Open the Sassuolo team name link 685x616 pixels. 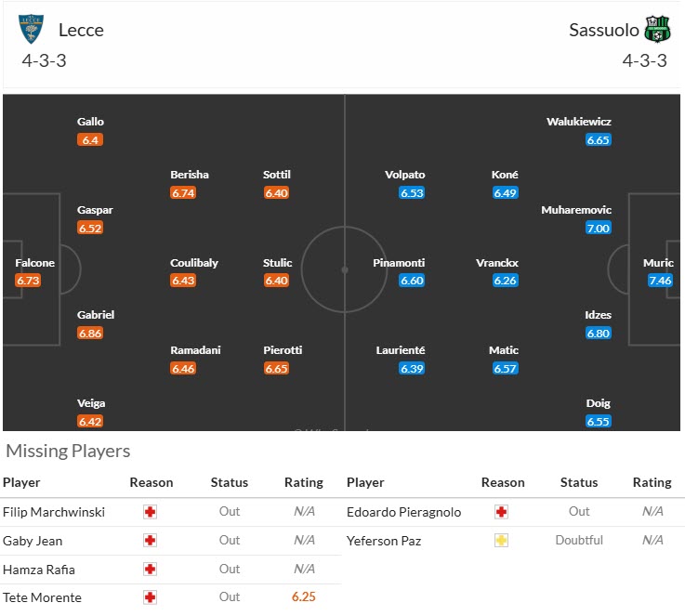[604, 30]
